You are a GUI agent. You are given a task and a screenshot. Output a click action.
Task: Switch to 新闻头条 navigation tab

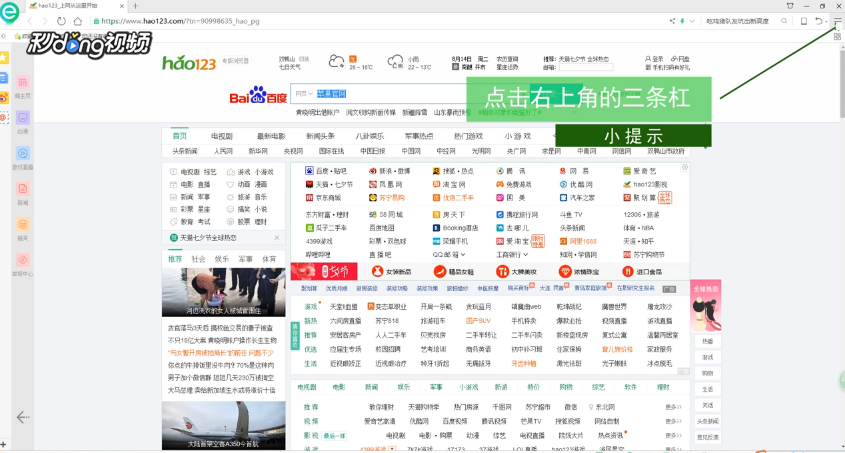tap(320, 136)
